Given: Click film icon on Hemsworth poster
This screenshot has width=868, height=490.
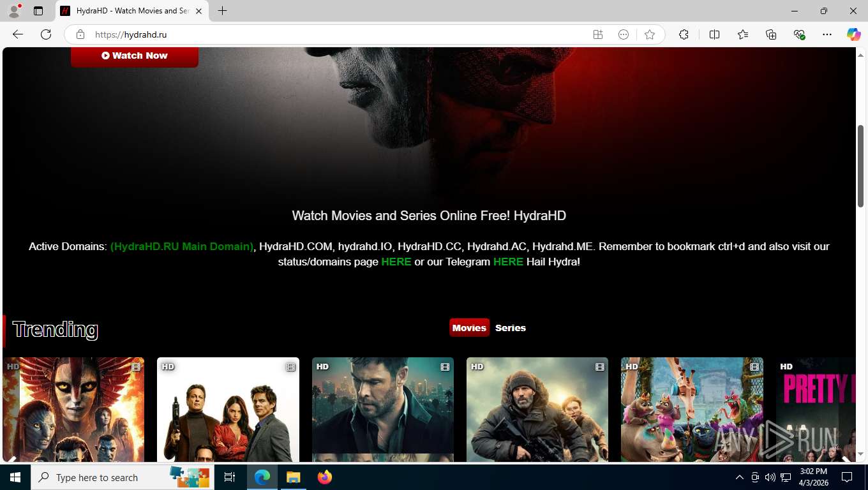Looking at the screenshot, I should click(445, 367).
